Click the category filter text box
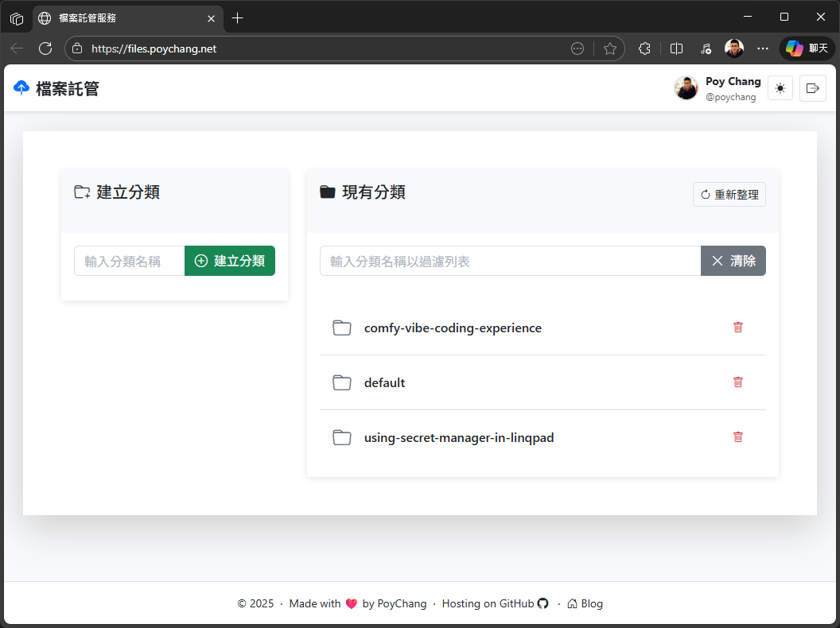Viewport: 840px width, 628px height. pos(510,261)
